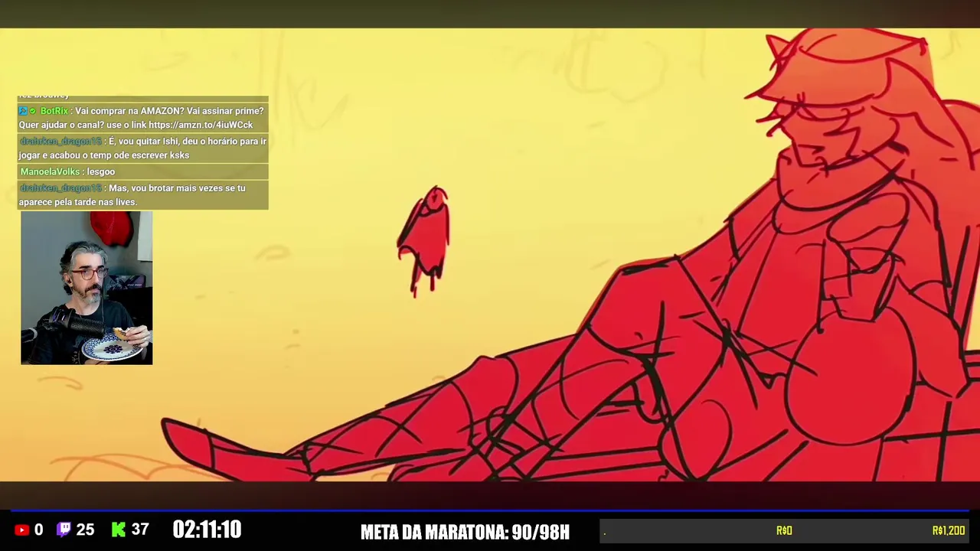The image size is (980, 551).
Task: Click the green verified checkmark beside BotRix
Action: pos(33,111)
